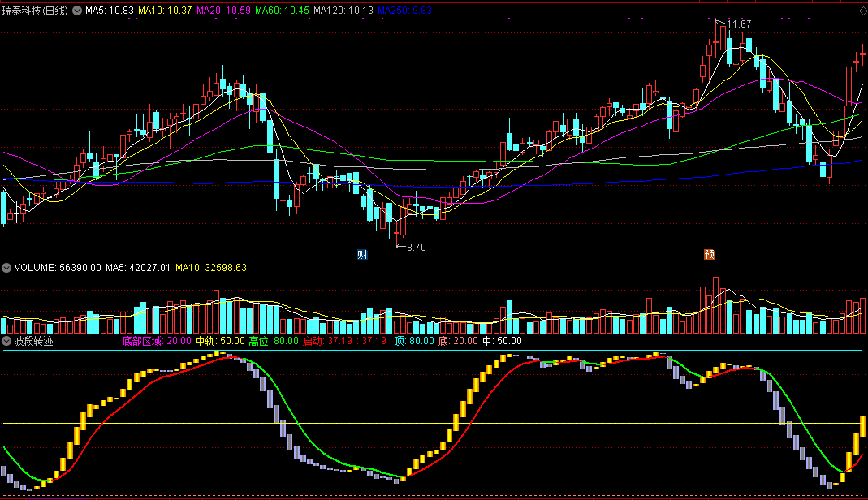Click the MA60: 10.45 label
Viewport: 868px width, 500px height.
[283, 11]
